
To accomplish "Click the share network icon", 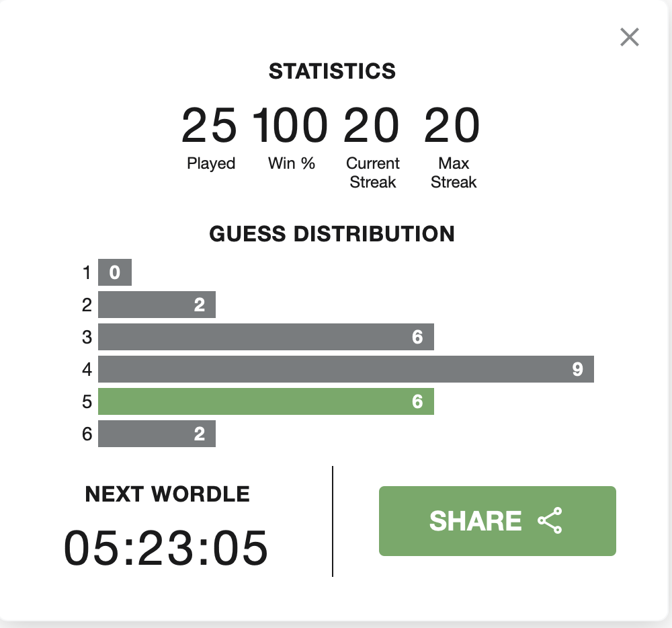I will 550,520.
